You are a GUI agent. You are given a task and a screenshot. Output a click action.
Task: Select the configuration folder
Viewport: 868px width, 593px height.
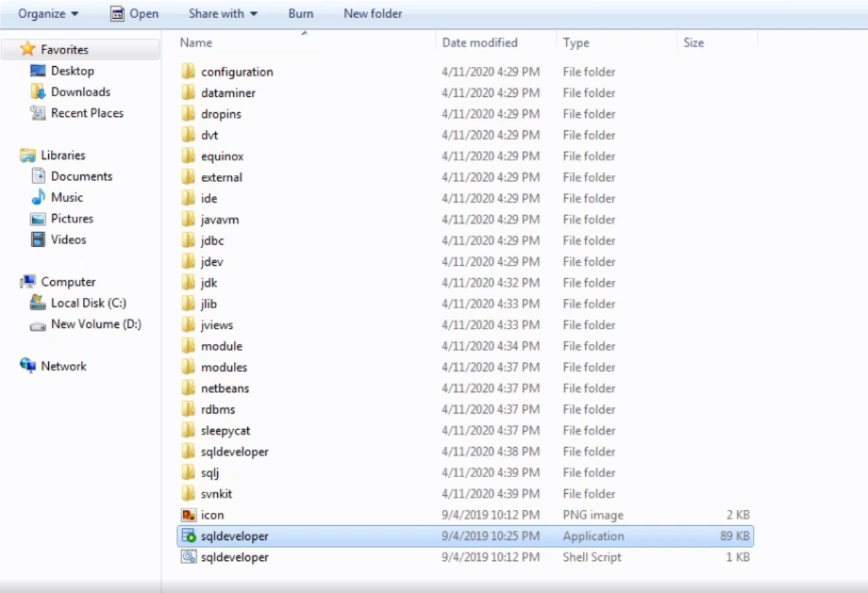237,72
